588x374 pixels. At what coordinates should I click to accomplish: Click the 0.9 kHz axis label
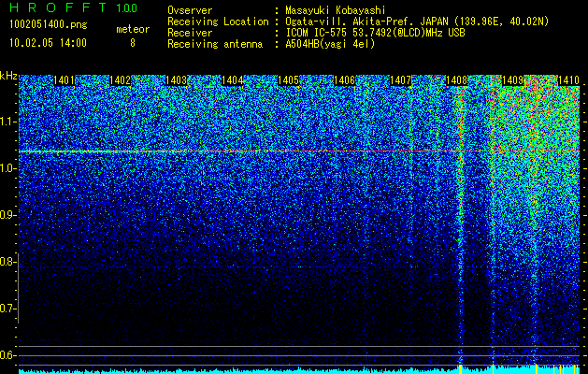[8, 215]
